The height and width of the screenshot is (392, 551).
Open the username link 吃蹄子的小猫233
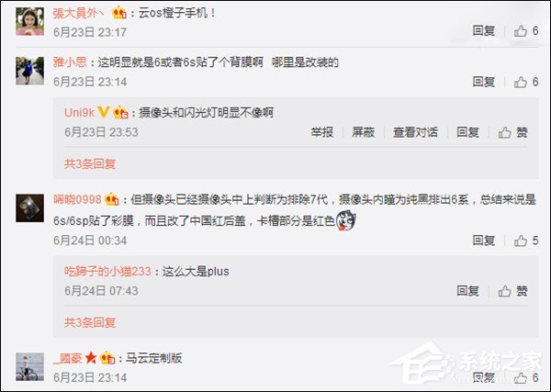pos(107,272)
